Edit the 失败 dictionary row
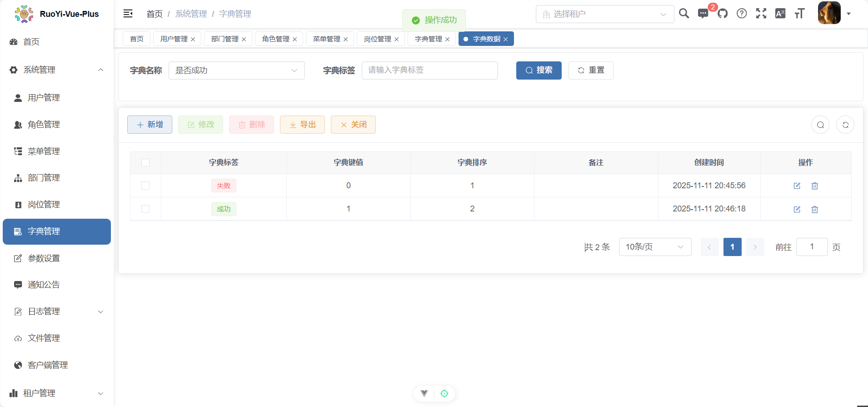Image resolution: width=868 pixels, height=407 pixels. pos(797,186)
